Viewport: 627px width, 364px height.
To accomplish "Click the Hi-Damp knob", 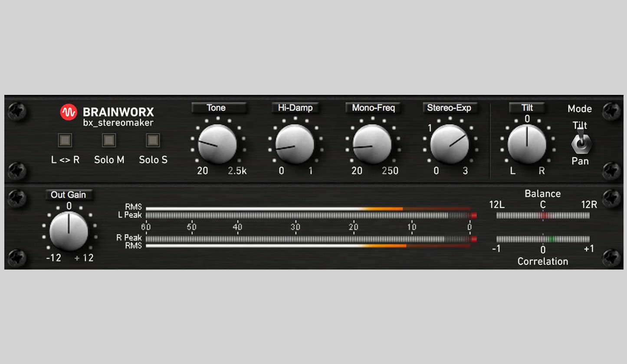I will click(295, 144).
